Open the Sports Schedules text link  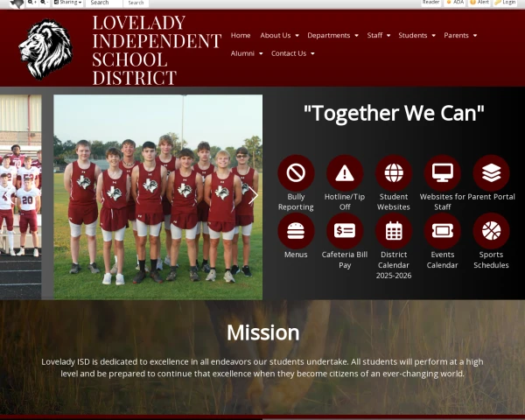coord(491,260)
